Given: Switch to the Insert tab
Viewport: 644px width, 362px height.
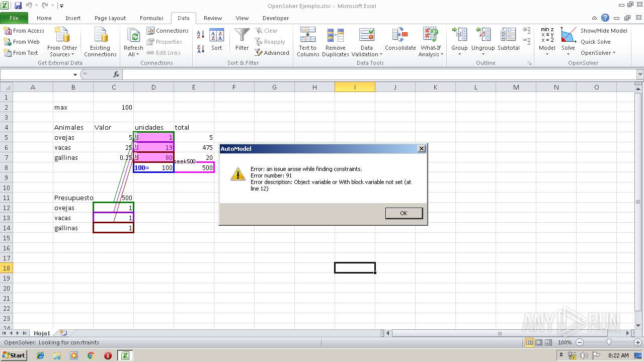Looking at the screenshot, I should point(73,18).
